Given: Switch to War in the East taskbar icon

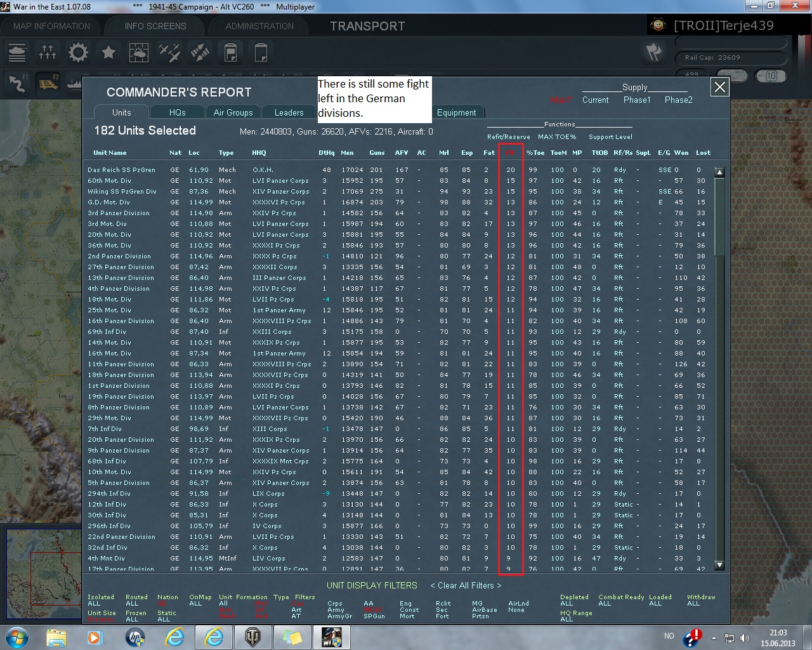Looking at the screenshot, I should point(332,636).
